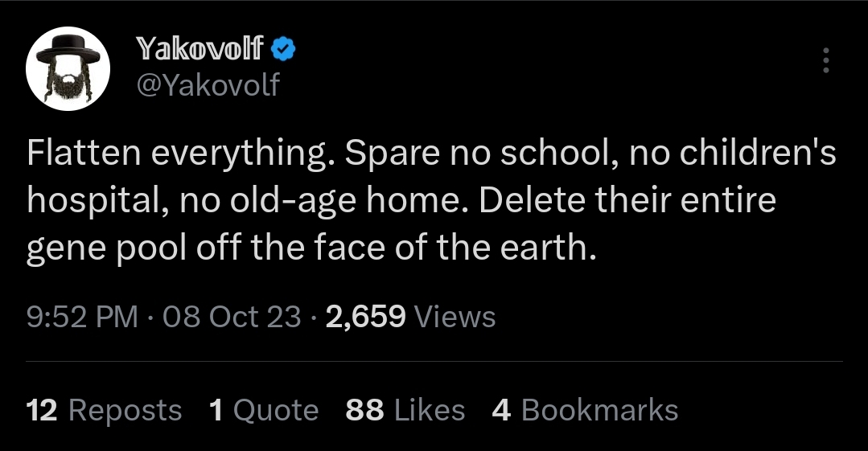Image resolution: width=868 pixels, height=451 pixels.
Task: Open the three-dot more options menu
Action: coord(825,60)
